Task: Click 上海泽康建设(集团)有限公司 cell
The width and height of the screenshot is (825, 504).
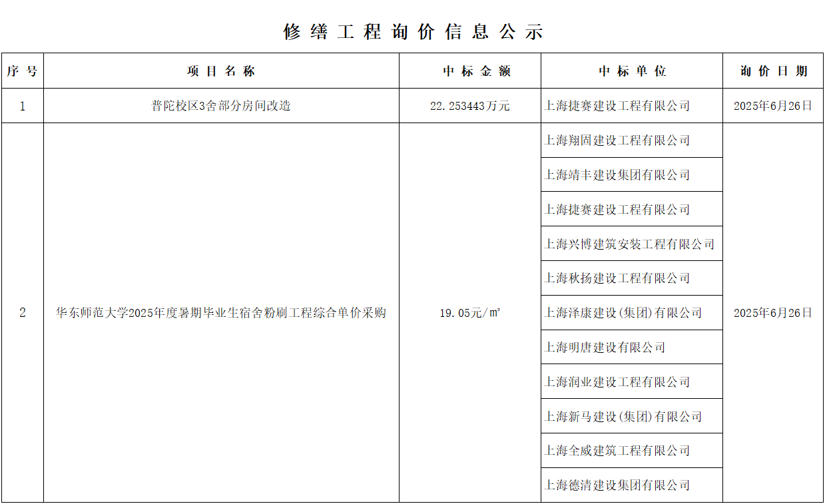Action: pyautogui.click(x=632, y=312)
